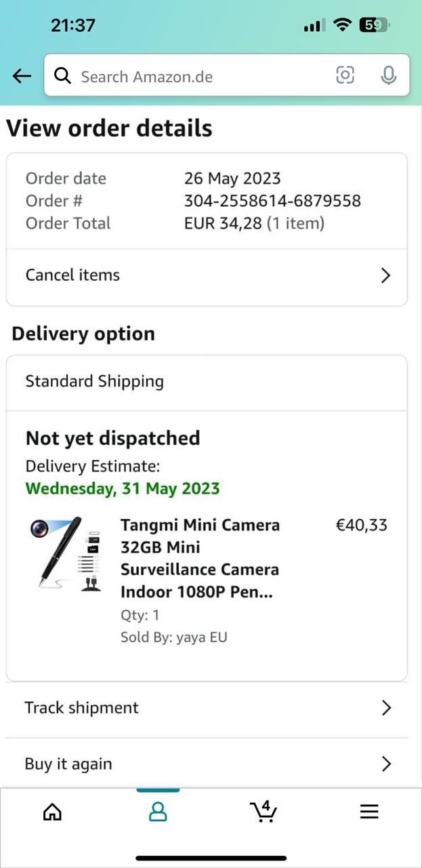The height and width of the screenshot is (868, 422).
Task: Tap the iOS home indicator bar
Action: (211, 858)
